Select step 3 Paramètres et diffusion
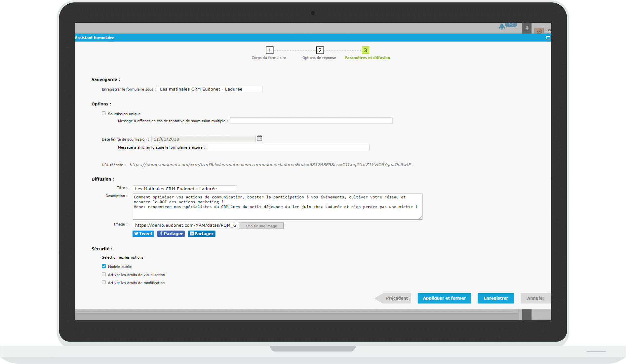This screenshot has height=364, width=626. coord(365,50)
